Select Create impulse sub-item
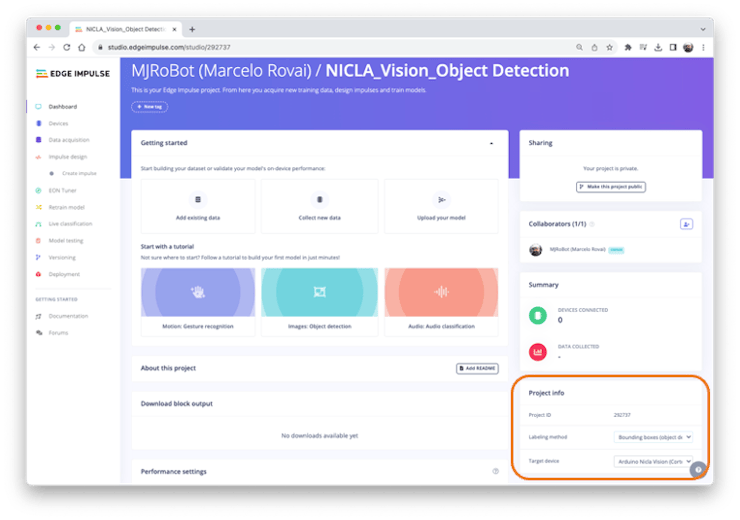Viewport: 740px width, 520px height. pos(79,174)
